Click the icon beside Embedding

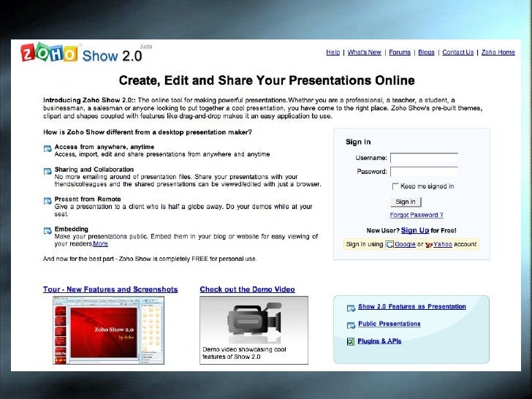click(47, 231)
